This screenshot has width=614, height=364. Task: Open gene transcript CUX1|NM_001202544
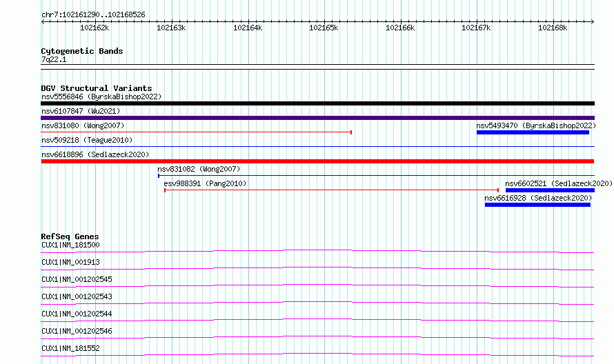pos(77,314)
